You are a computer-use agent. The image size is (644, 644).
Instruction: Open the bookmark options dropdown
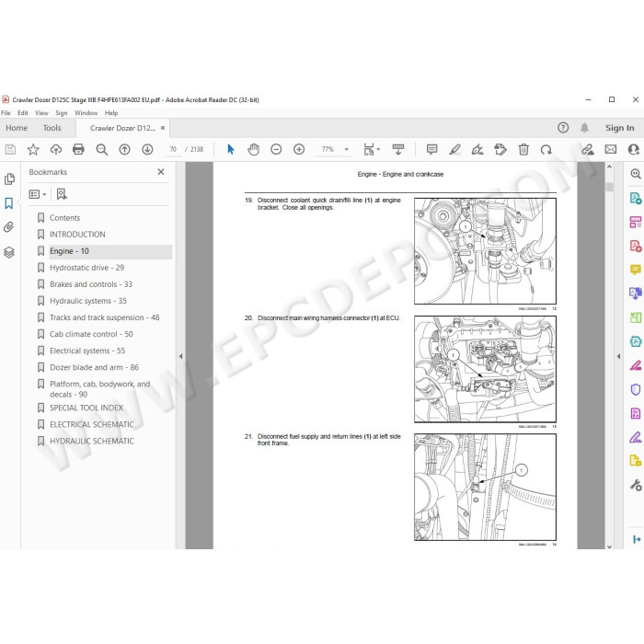pyautogui.click(x=38, y=194)
